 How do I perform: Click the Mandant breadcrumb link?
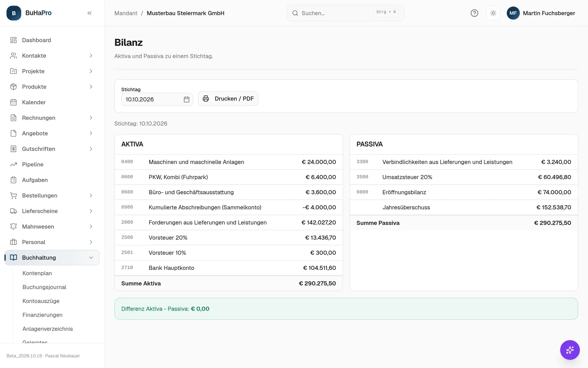point(126,13)
